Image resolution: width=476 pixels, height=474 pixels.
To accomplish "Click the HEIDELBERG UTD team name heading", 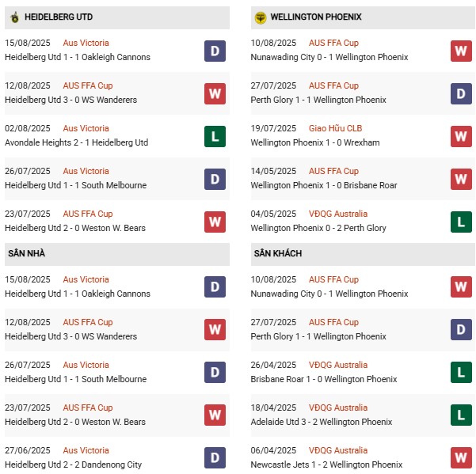I will [58, 17].
